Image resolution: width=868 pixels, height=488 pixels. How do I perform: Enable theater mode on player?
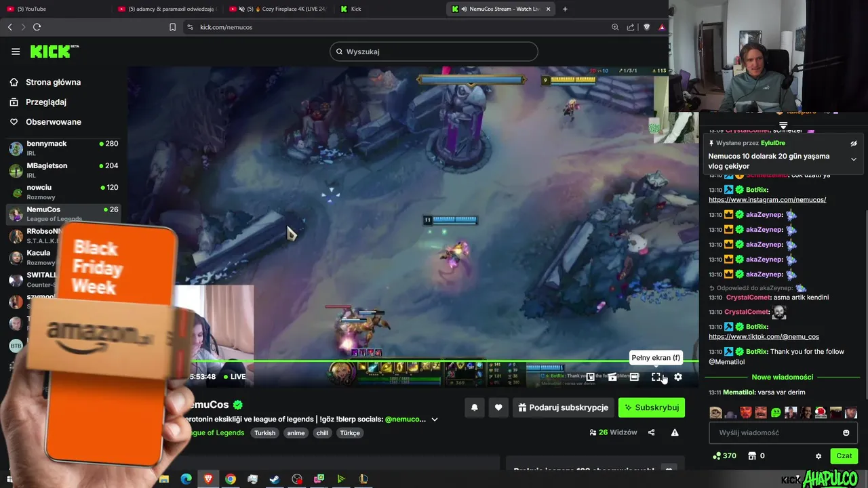pyautogui.click(x=634, y=377)
